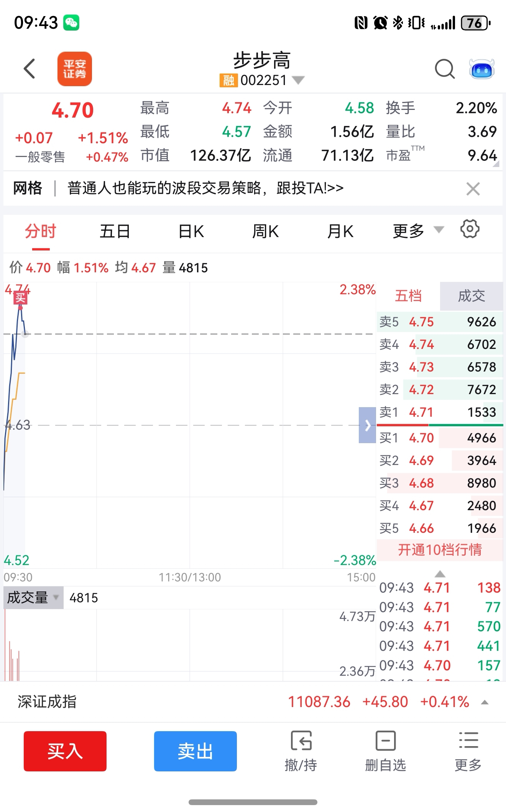Tap the 一般零售 sector label
506x812 pixels.
(40, 157)
